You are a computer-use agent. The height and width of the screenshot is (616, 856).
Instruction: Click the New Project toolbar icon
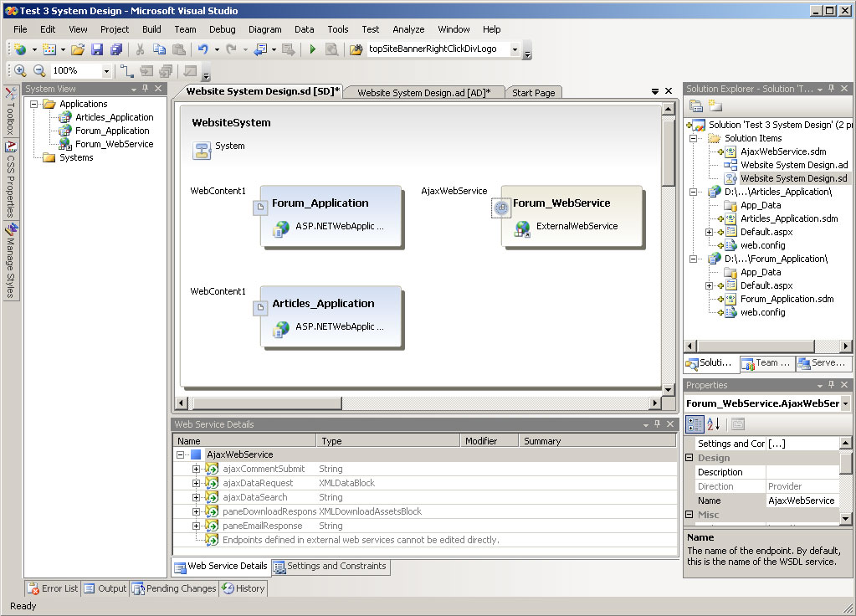(20, 49)
